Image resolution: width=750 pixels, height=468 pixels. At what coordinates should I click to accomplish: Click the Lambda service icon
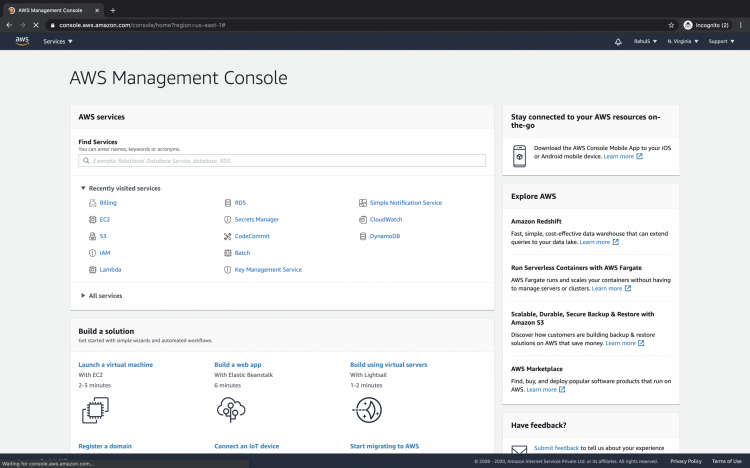92,270
